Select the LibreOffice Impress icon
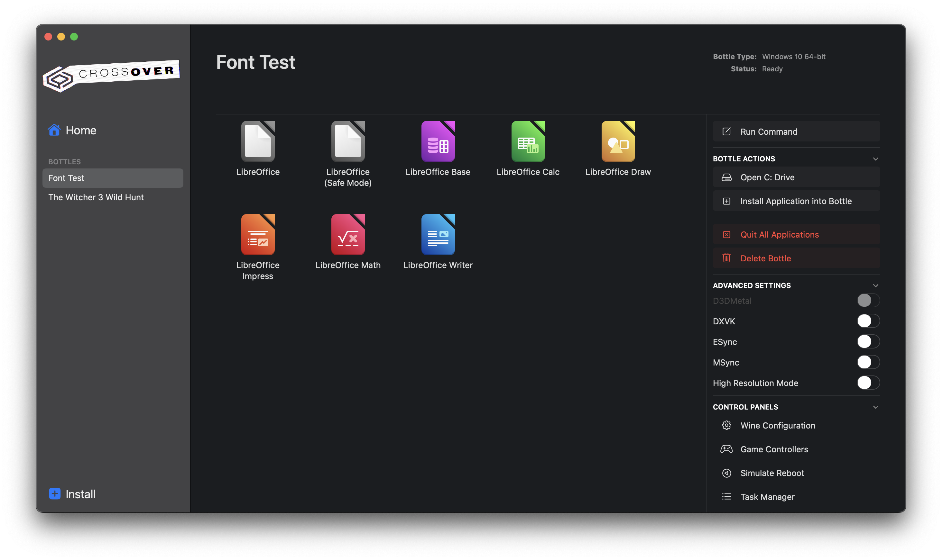Screen dimensions: 942x560 [x=258, y=235]
